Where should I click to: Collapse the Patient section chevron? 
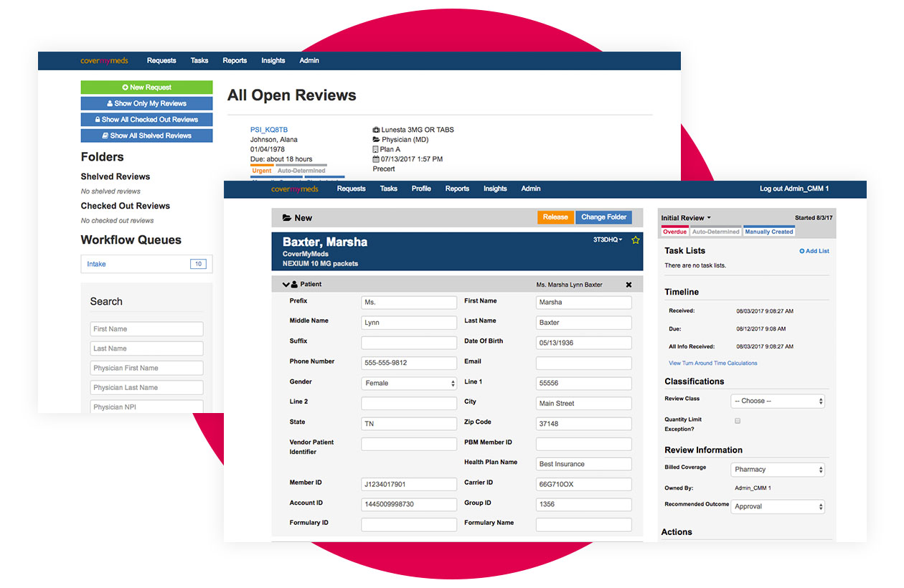[x=286, y=285]
